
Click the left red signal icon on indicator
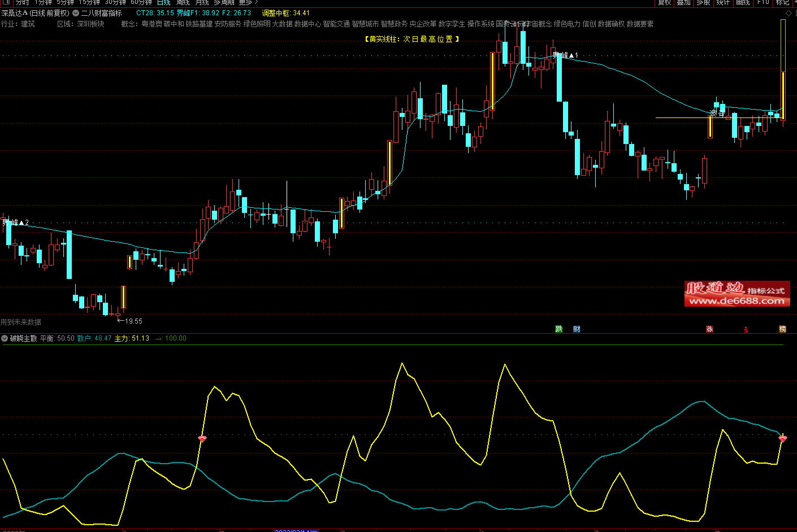(202, 439)
